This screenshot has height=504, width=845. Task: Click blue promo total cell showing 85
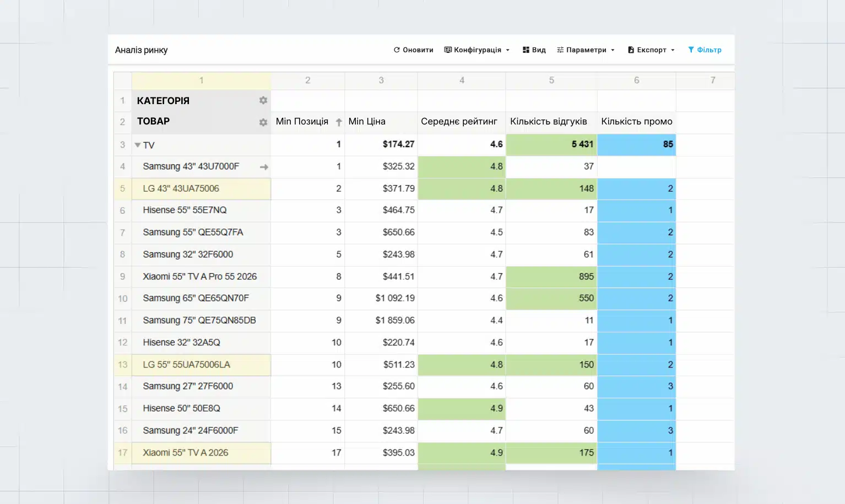click(636, 144)
